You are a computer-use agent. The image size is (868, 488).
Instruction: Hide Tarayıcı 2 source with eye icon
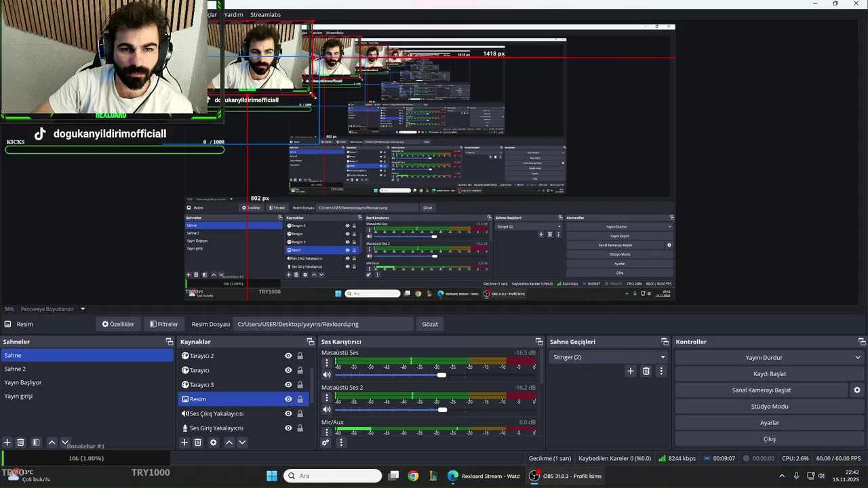pyautogui.click(x=288, y=356)
